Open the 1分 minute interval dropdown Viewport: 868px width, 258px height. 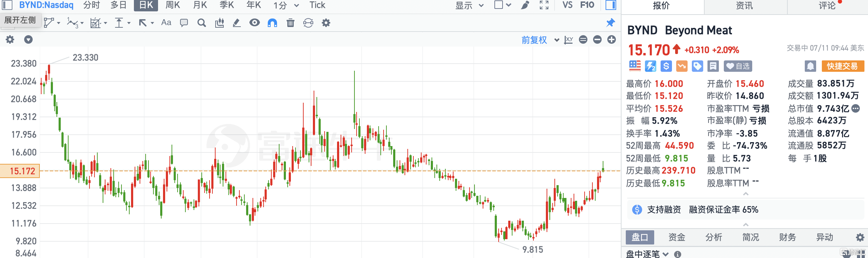(286, 5)
